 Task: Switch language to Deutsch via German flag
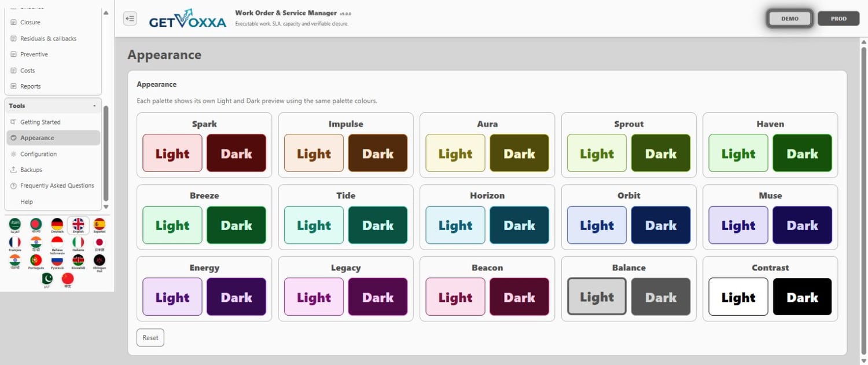[x=57, y=225]
